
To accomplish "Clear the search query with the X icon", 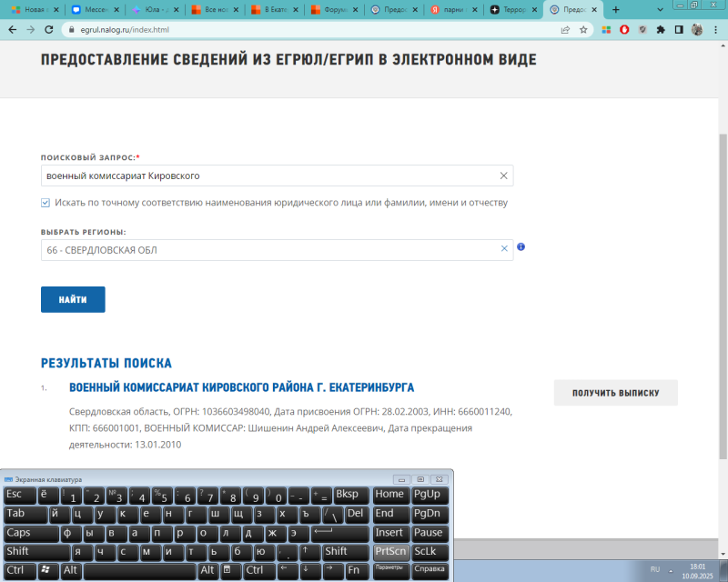I will 503,176.
